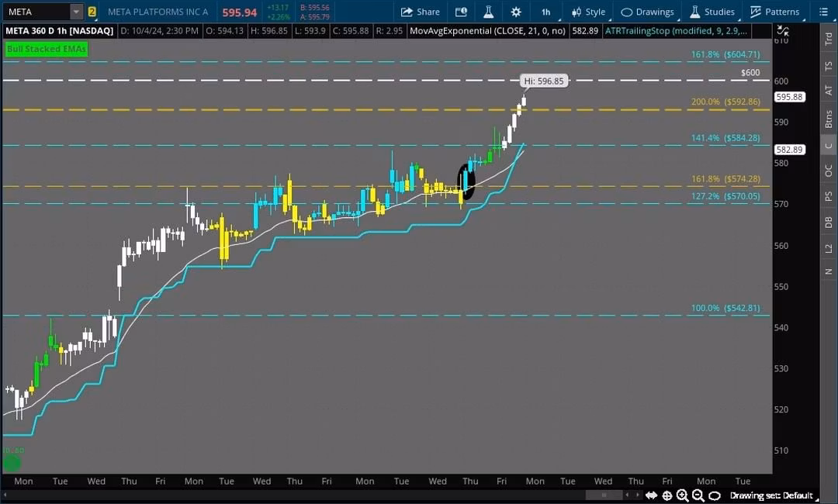Click the news/events icon beside Share
Image resolution: width=838 pixels, height=504 pixels.
(x=461, y=12)
